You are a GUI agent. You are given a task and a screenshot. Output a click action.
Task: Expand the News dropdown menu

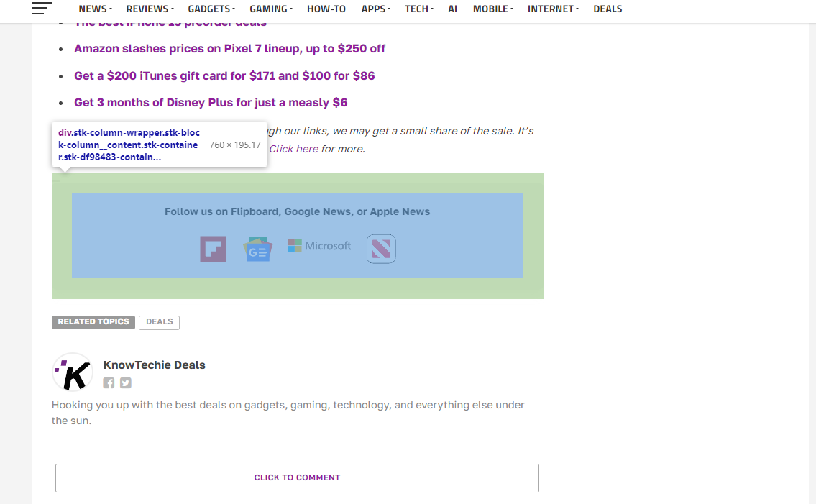click(95, 9)
